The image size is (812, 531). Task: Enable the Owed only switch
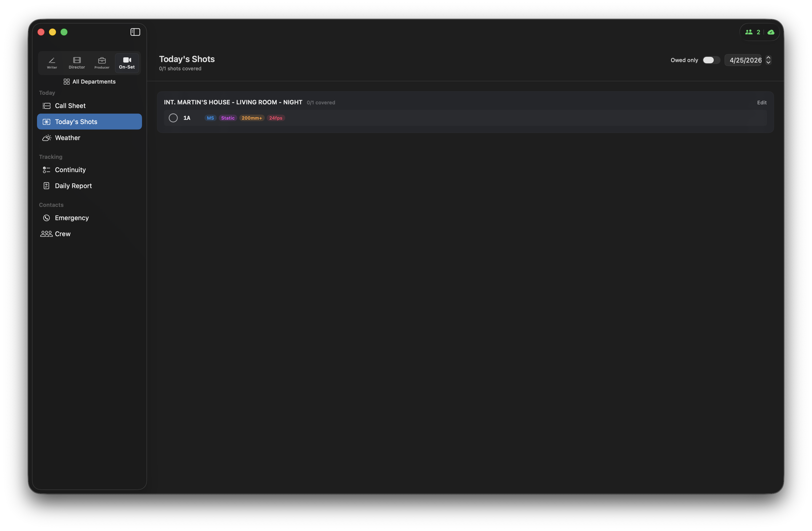pos(711,60)
